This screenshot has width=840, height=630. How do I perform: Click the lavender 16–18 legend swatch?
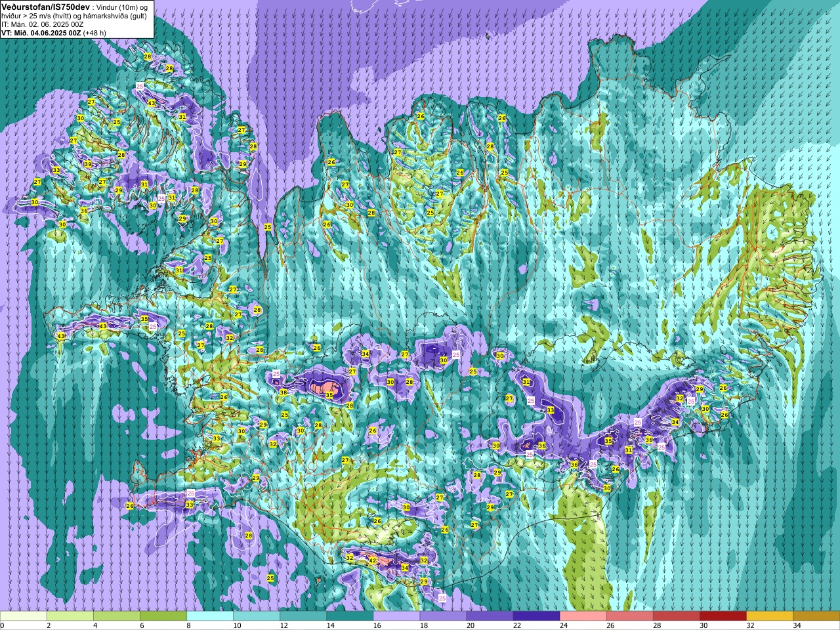(396, 616)
